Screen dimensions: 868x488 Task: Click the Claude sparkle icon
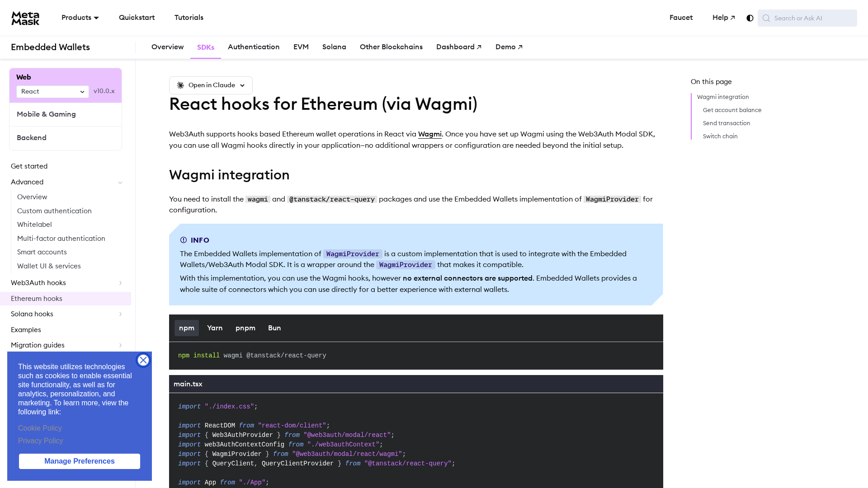(x=180, y=85)
